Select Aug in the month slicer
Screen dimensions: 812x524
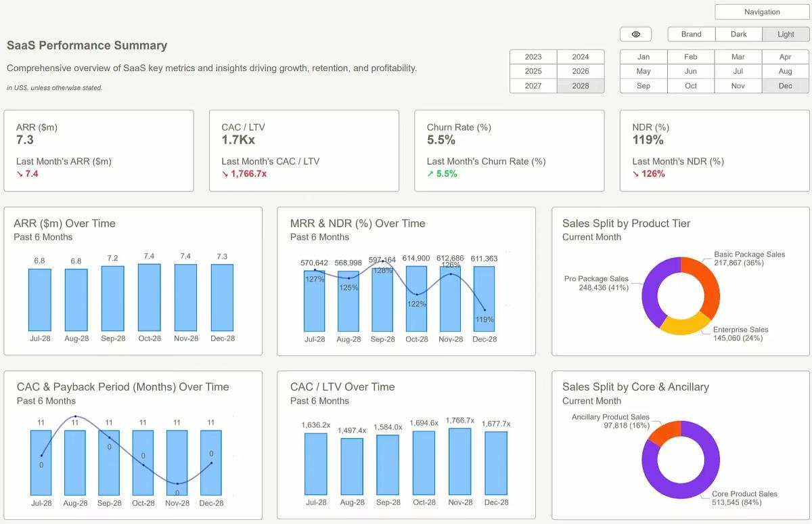click(x=786, y=71)
